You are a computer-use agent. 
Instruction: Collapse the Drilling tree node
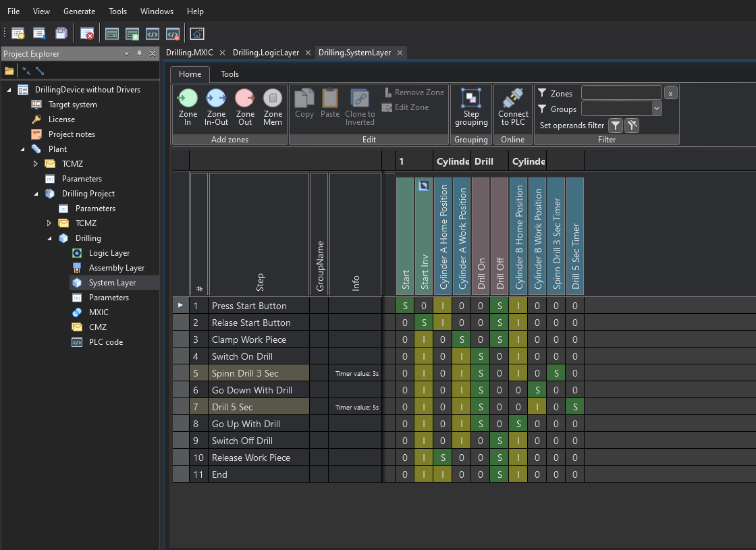pos(50,239)
